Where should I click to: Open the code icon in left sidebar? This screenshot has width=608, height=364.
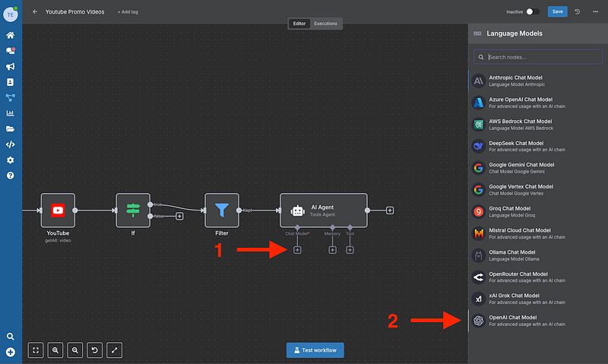[11, 144]
